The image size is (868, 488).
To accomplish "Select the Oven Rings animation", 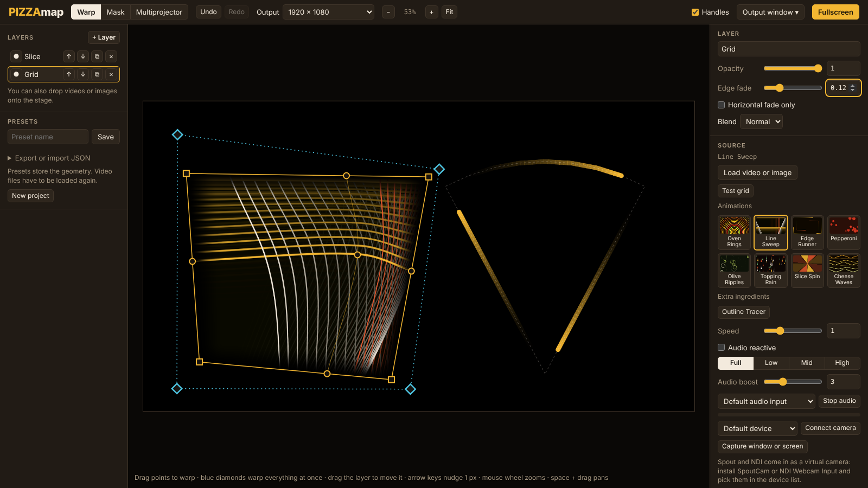I will [x=734, y=233].
